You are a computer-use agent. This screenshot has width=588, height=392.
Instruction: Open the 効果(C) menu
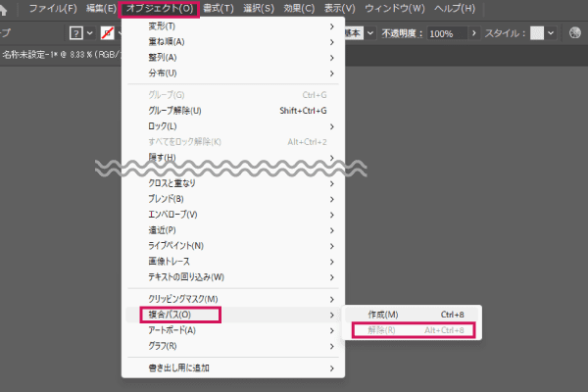pyautogui.click(x=299, y=8)
